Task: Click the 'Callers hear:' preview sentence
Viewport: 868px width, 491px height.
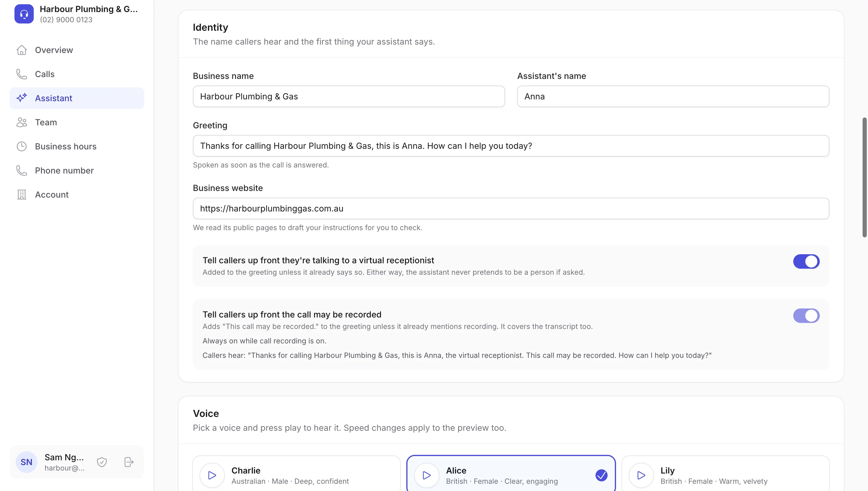Action: tap(457, 355)
